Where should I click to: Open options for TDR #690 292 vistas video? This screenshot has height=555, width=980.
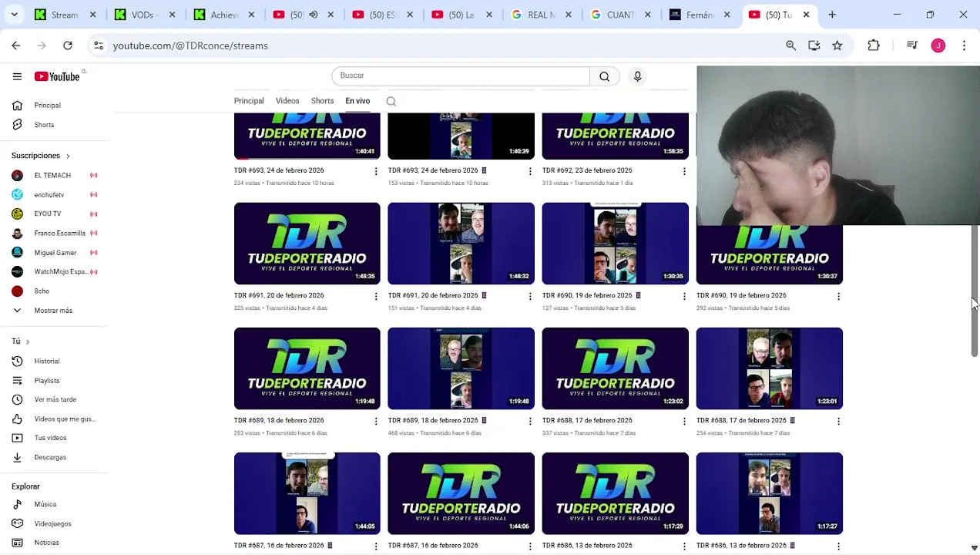pos(838,296)
